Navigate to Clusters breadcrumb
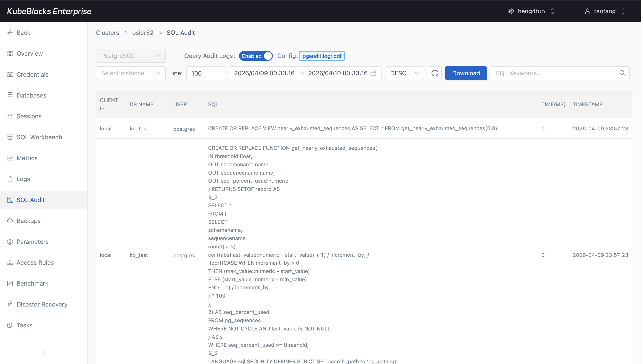The width and height of the screenshot is (641, 364). point(107,32)
